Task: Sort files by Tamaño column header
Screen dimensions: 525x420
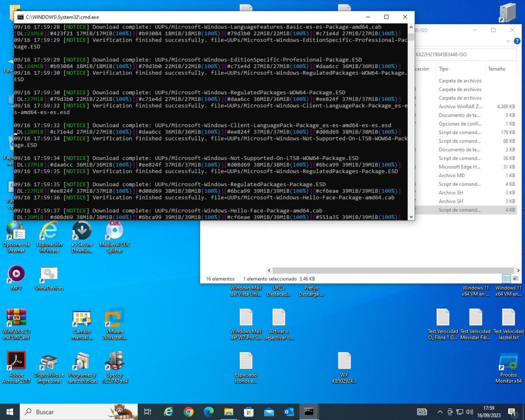Action: (497, 69)
